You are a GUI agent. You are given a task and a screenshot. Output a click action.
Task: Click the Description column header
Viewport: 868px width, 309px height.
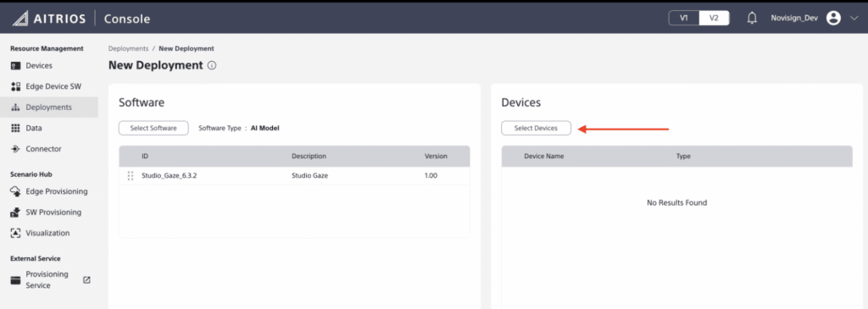coord(309,157)
